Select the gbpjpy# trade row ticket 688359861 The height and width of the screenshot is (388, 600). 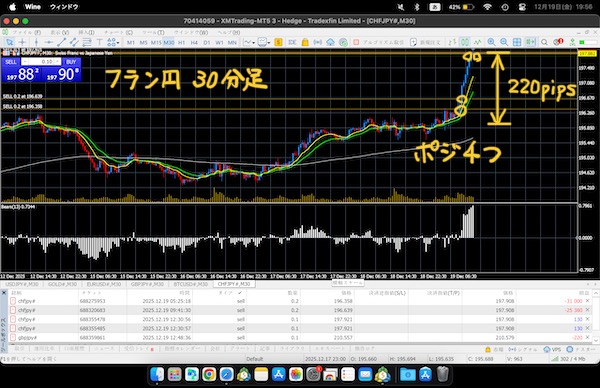300,337
